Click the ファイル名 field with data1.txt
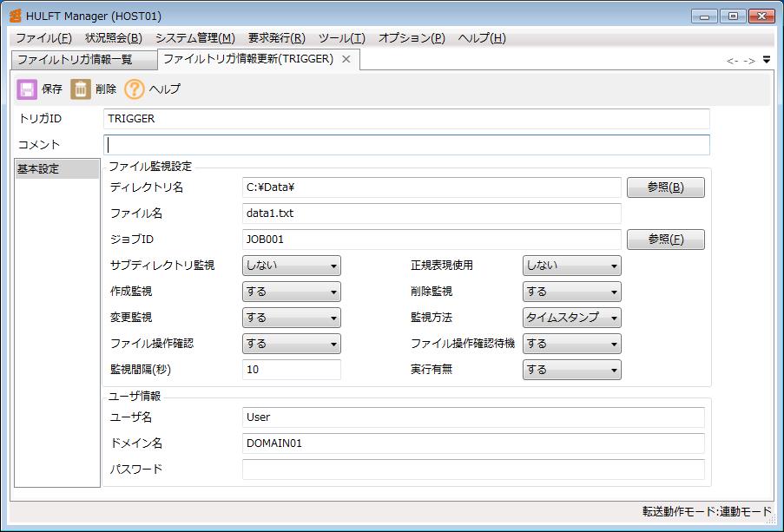The width and height of the screenshot is (784, 532). click(432, 213)
